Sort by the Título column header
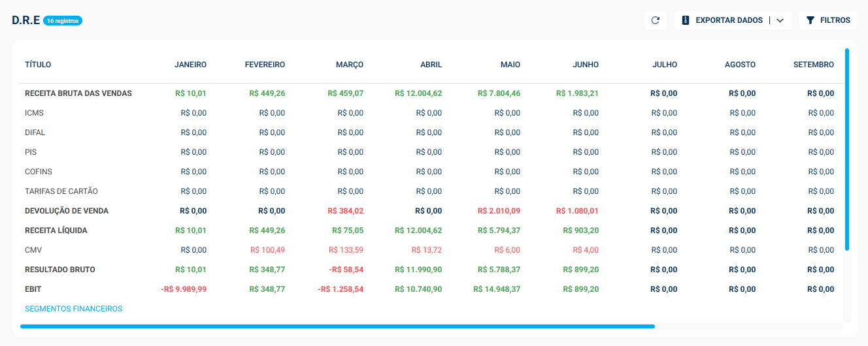The width and height of the screenshot is (868, 346). click(38, 65)
